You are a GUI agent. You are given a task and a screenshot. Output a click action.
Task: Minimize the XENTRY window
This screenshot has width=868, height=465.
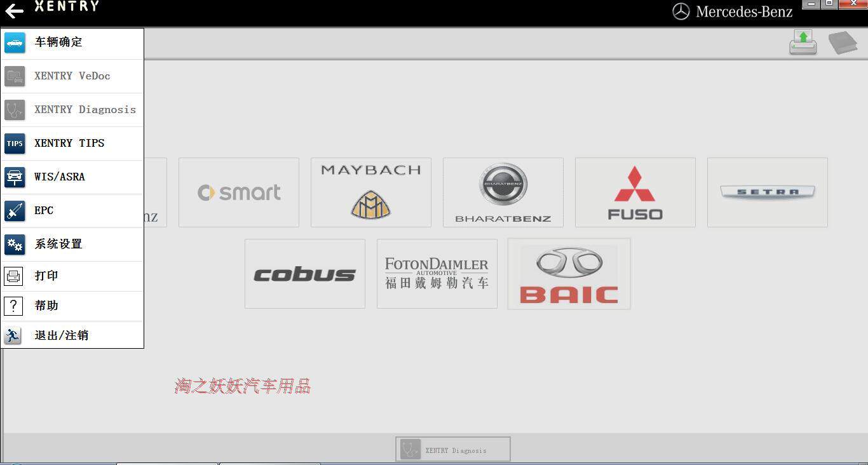811,4
